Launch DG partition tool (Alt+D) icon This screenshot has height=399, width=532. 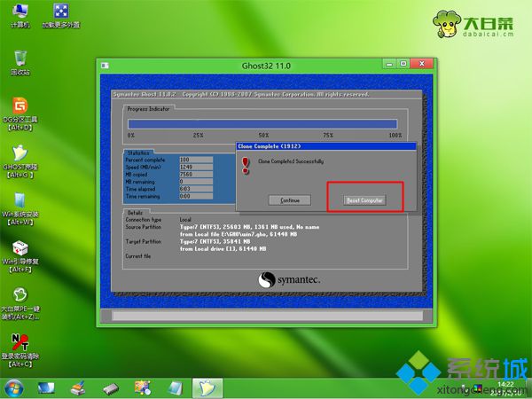(20, 114)
